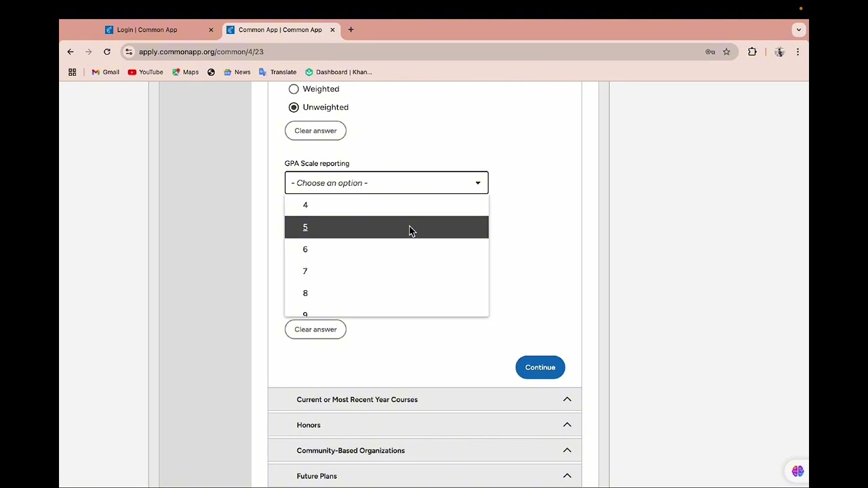
Task: Reload the Common App page
Action: (x=107, y=52)
